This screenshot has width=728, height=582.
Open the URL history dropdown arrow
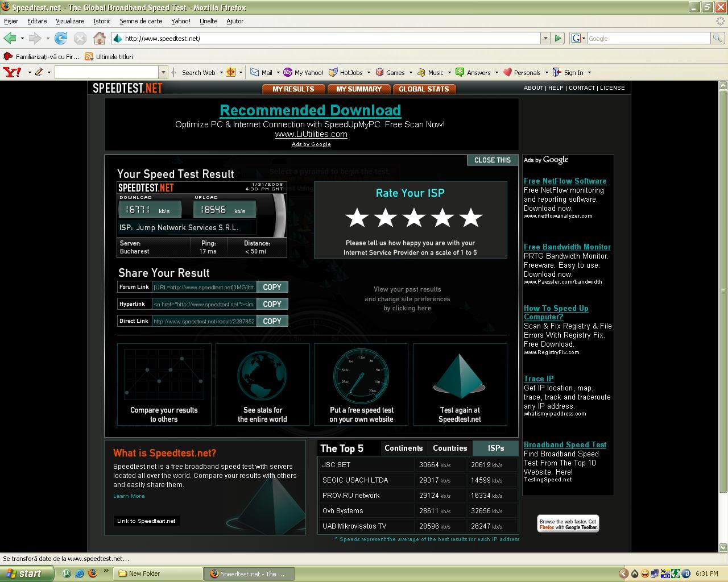(545, 38)
